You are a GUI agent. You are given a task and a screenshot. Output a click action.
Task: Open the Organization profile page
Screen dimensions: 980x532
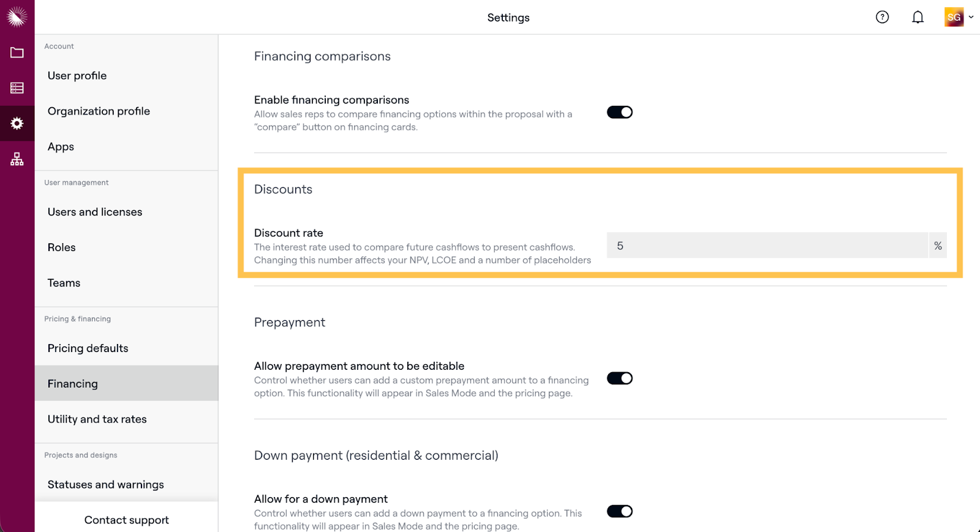point(99,111)
